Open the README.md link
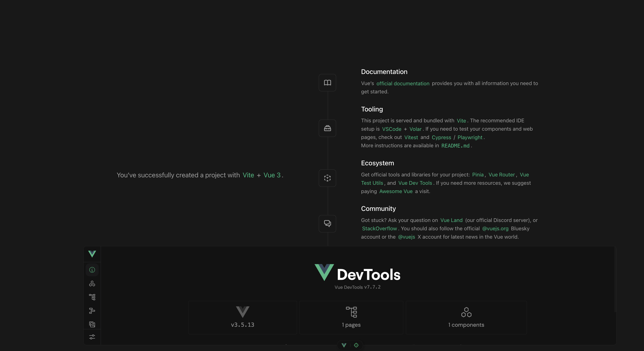The width and height of the screenshot is (644, 351). click(x=455, y=146)
